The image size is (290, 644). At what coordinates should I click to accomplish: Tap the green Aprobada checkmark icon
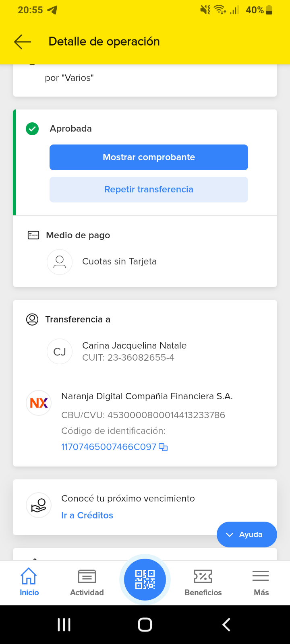[32, 129]
